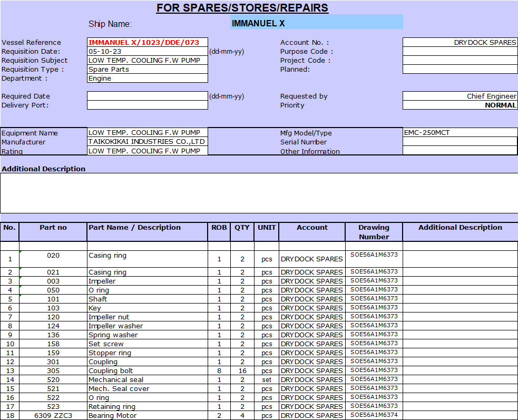The width and height of the screenshot is (518, 420).
Task: Click part number 050 cell
Action: point(53,290)
